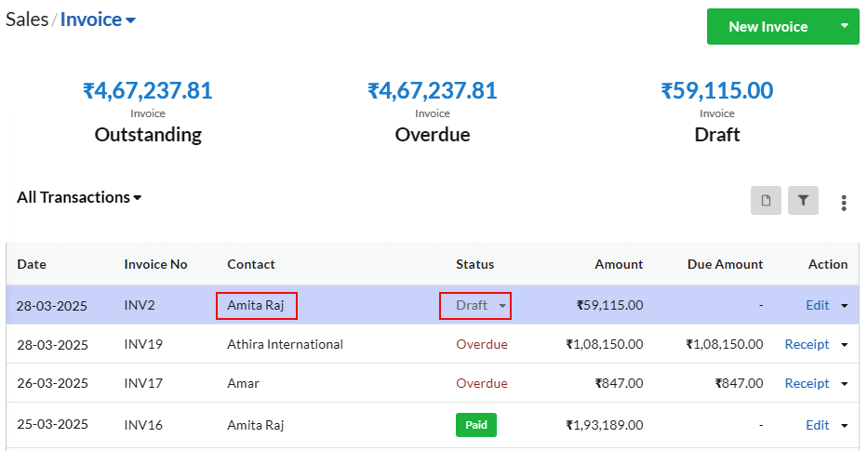Expand action arrow beside INV17 Receipt
This screenshot has height=451, width=868.
844,383
